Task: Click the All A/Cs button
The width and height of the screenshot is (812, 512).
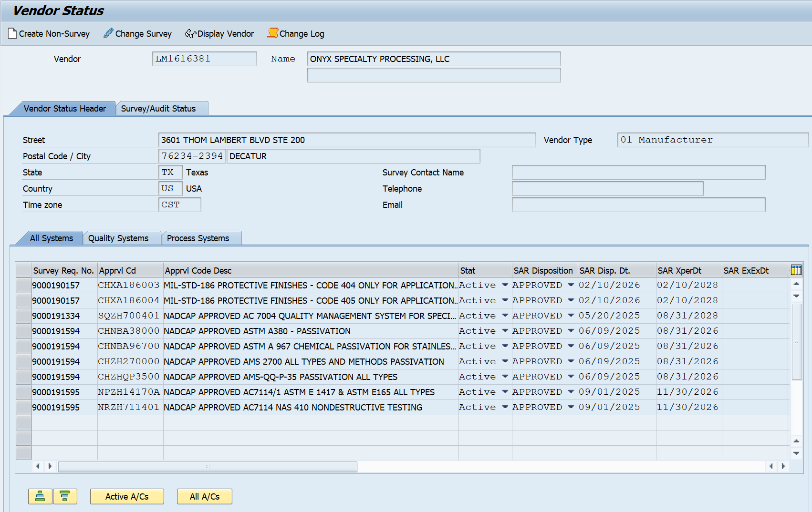Action: click(204, 496)
